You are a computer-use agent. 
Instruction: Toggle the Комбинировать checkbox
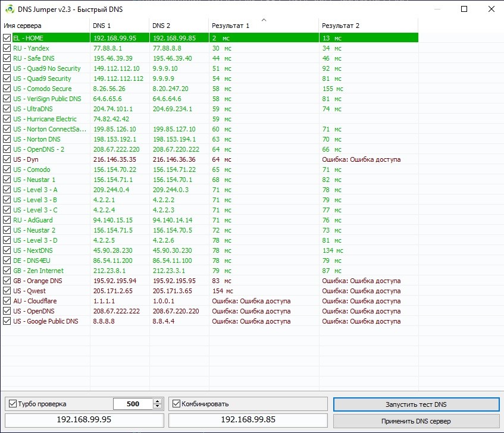176,404
